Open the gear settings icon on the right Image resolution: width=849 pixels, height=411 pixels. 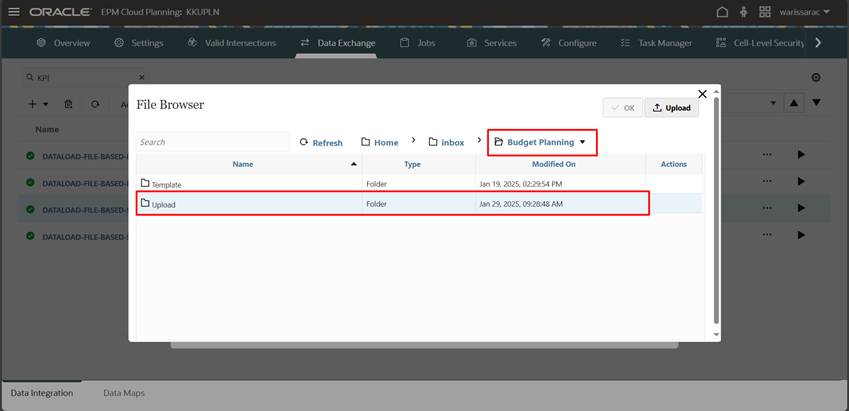[816, 77]
